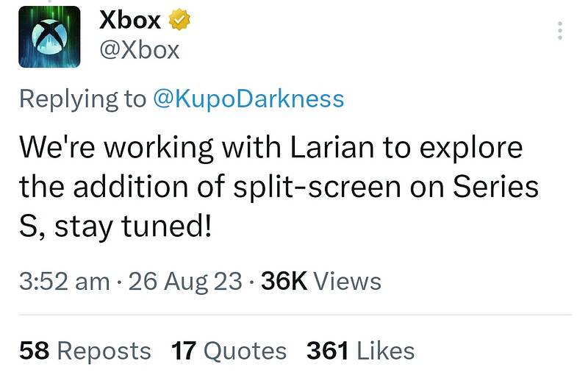Click the word Quotes
The width and height of the screenshot is (588, 378).
click(245, 351)
